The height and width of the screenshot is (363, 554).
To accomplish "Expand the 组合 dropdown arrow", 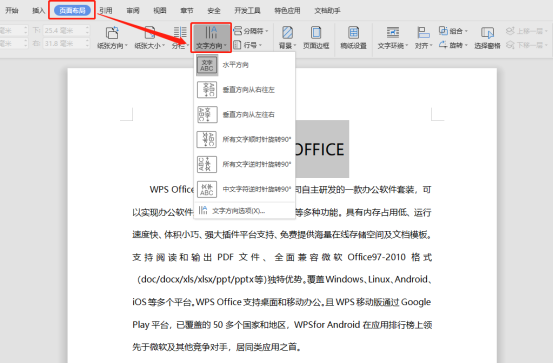I will (x=466, y=31).
